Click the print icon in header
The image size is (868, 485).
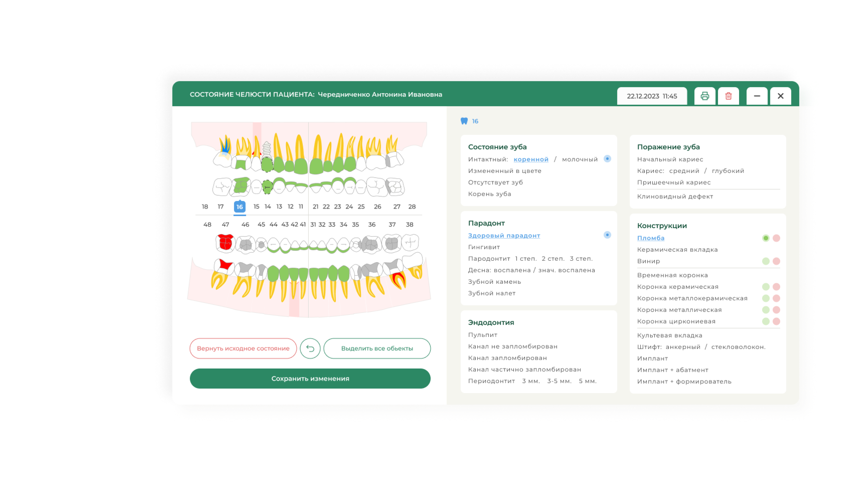tap(705, 96)
